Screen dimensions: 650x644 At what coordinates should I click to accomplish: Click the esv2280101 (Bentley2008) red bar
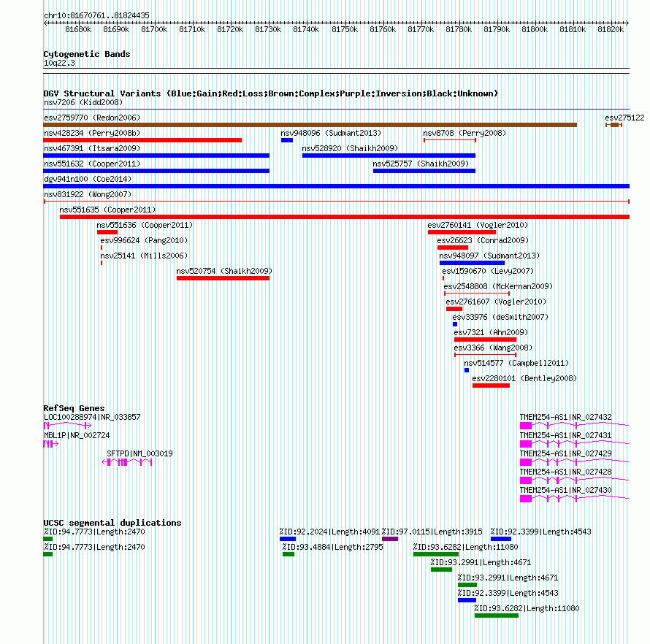point(491,386)
